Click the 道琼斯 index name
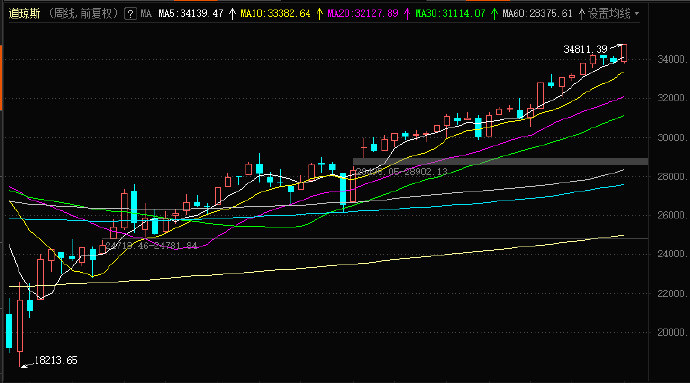Viewport: 690px width, 383px height. [x=25, y=14]
